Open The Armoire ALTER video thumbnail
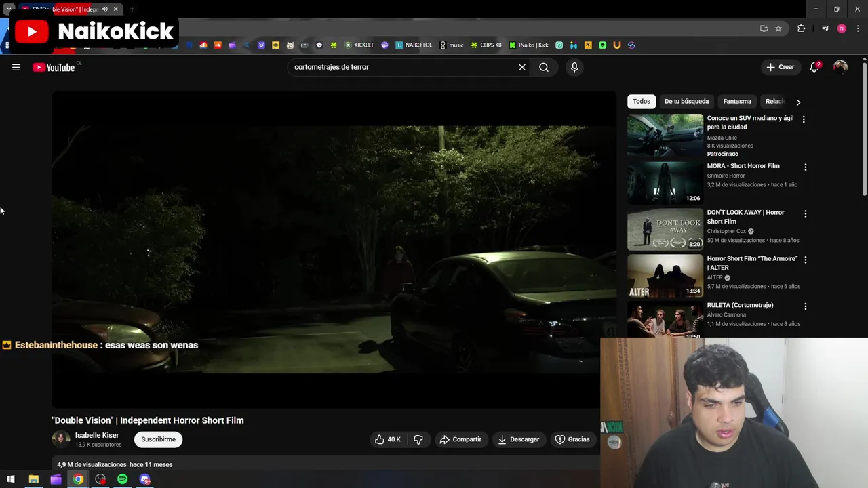Screen dimensions: 868x488 (x=665, y=275)
